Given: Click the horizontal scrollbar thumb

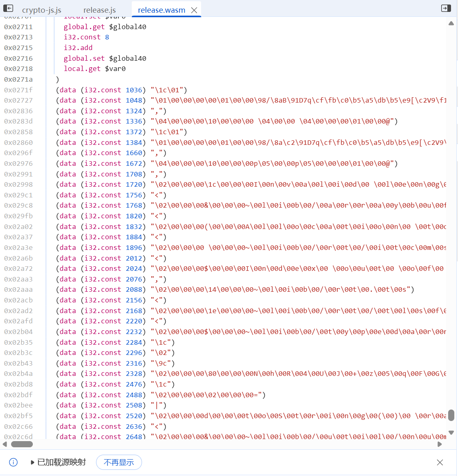Looking at the screenshot, I should (x=22, y=444).
